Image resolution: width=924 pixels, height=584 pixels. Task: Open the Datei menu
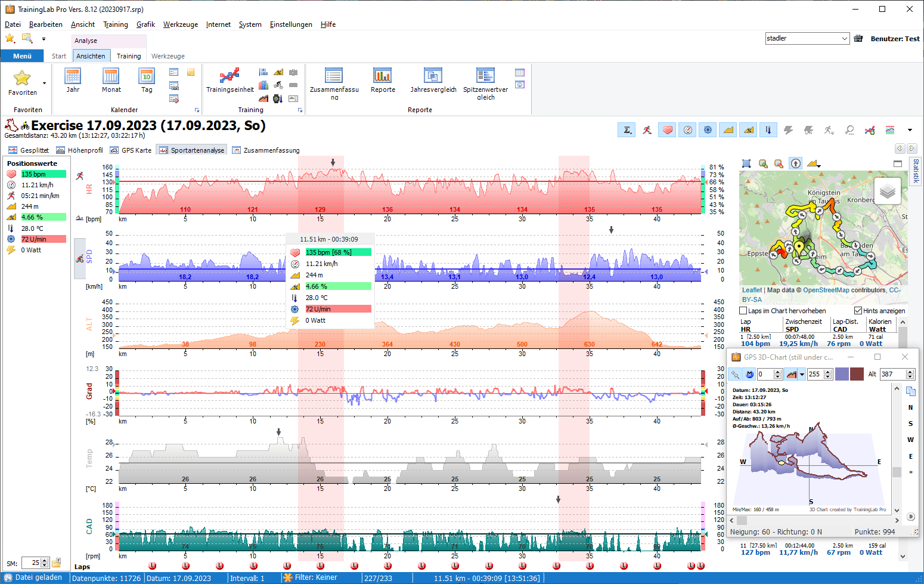click(13, 24)
